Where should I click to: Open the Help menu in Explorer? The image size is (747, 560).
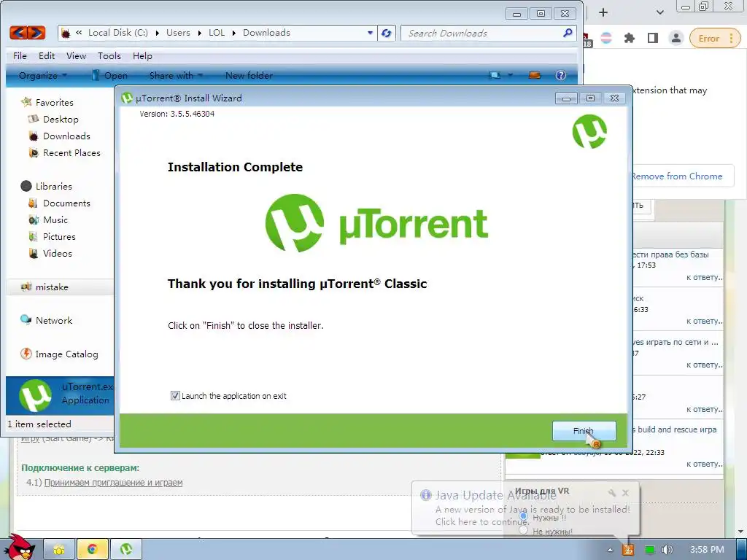point(142,55)
